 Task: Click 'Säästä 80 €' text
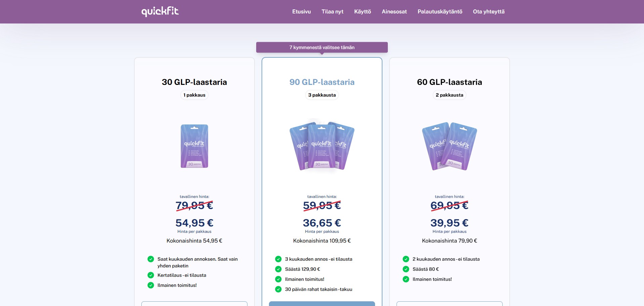pos(426,269)
